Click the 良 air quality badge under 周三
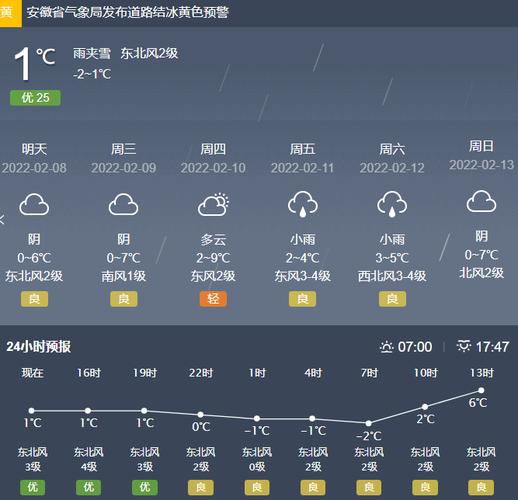 pyautogui.click(x=124, y=299)
